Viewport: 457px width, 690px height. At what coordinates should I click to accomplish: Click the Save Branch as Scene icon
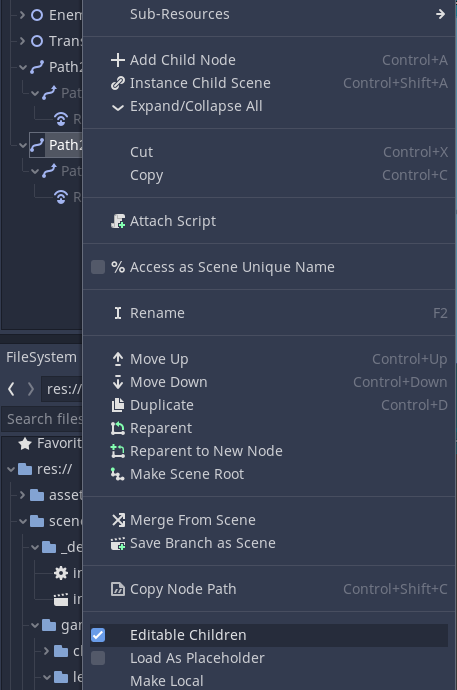117,543
